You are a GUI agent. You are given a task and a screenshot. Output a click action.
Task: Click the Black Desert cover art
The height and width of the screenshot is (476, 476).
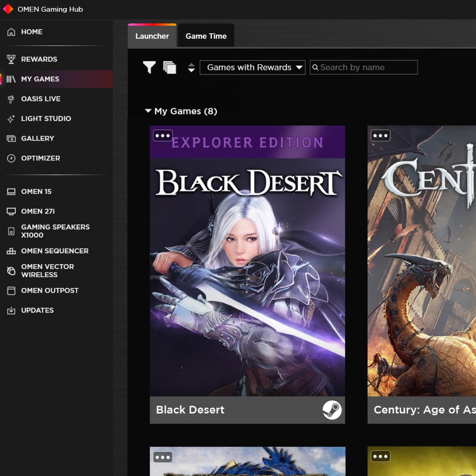(x=248, y=261)
